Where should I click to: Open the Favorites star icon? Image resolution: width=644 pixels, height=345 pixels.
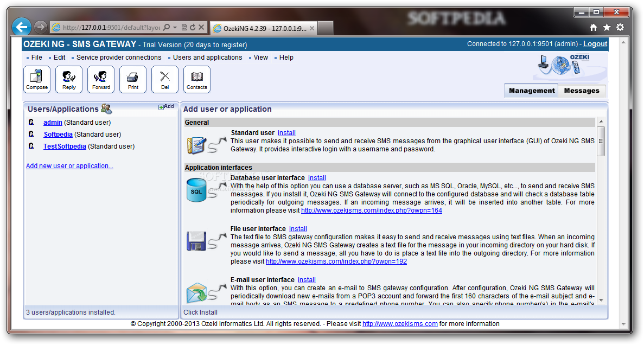tap(607, 28)
